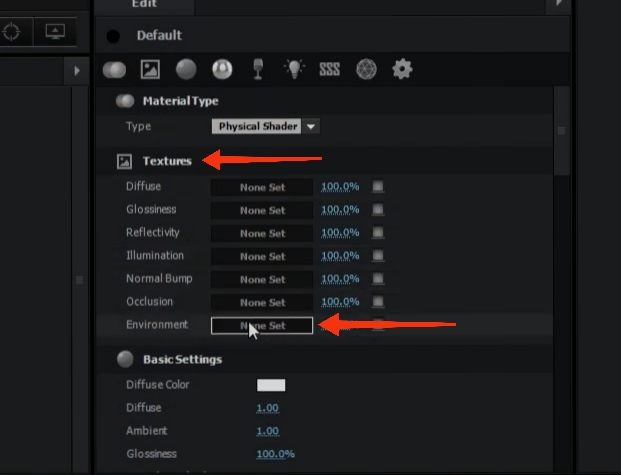Click the wireframe sphere icon
Viewport: 621px width, 475px height.
pos(366,70)
